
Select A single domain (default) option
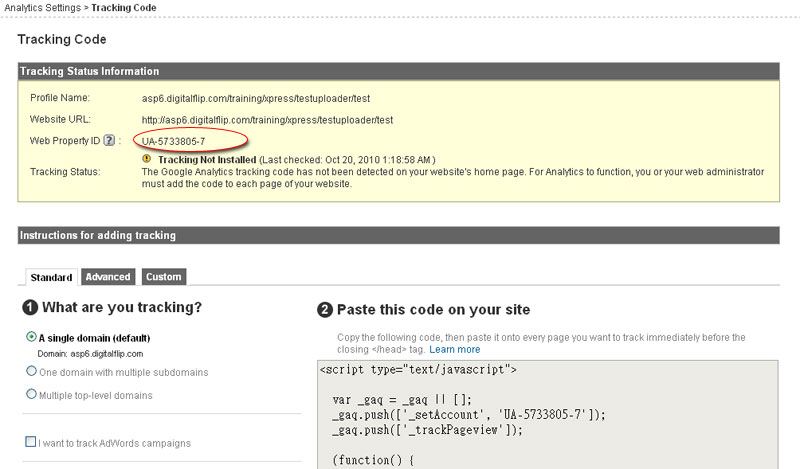point(31,337)
